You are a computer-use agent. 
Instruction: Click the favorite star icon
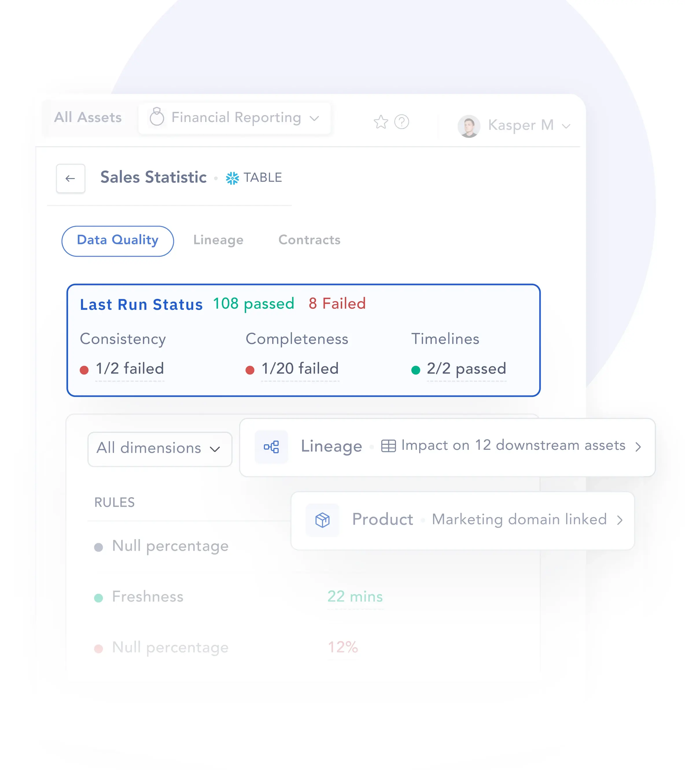click(381, 122)
